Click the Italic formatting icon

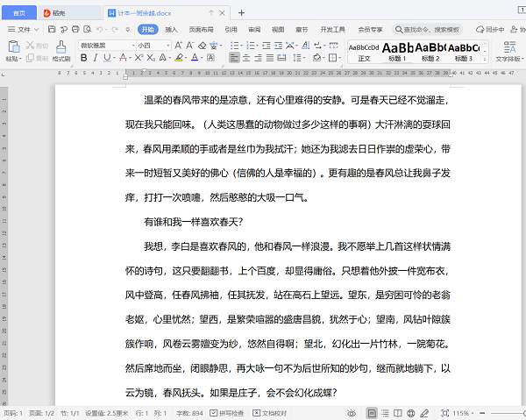tap(96, 58)
